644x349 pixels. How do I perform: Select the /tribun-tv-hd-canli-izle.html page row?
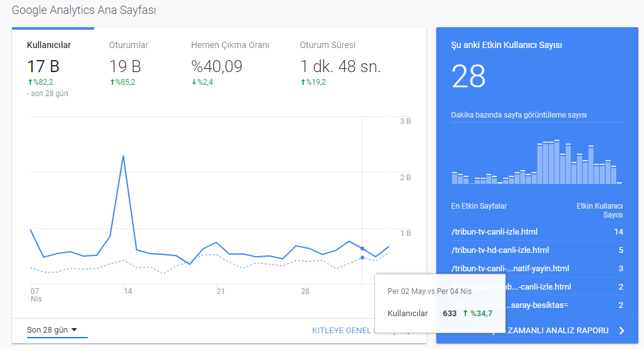[x=537, y=250]
